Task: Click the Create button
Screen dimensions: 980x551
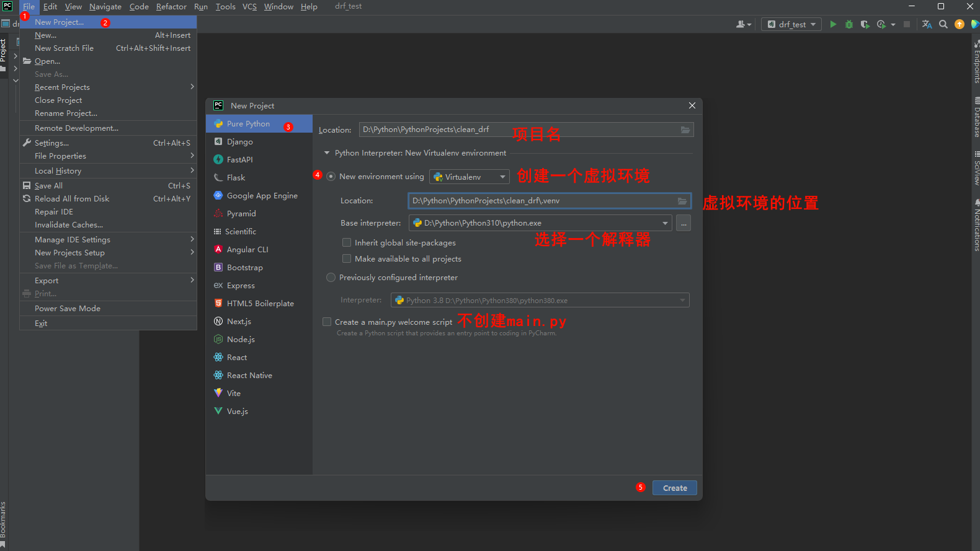Action: 674,488
